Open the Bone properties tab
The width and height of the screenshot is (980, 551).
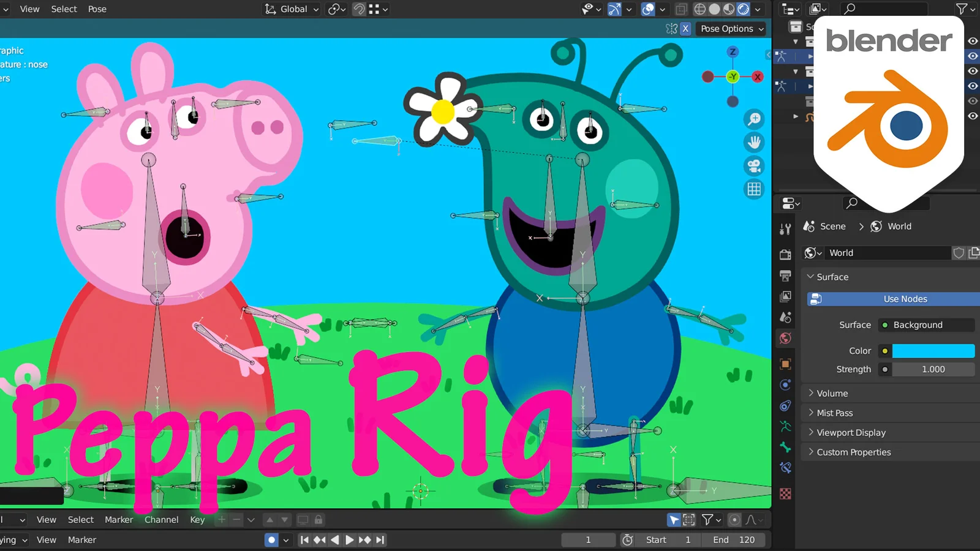tap(785, 448)
